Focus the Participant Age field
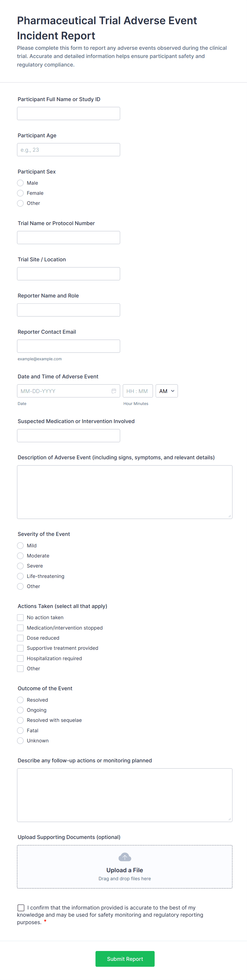Screen dimensions: 247x980 [69, 150]
